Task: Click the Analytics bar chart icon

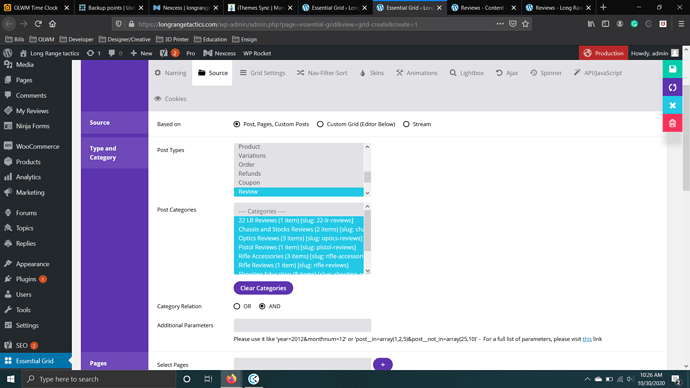Action: [x=8, y=177]
